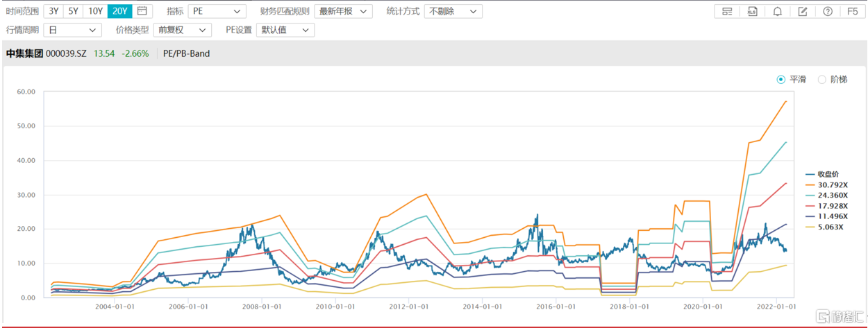
Task: Click the 30.00 y-axis label
Action: pyautogui.click(x=26, y=195)
